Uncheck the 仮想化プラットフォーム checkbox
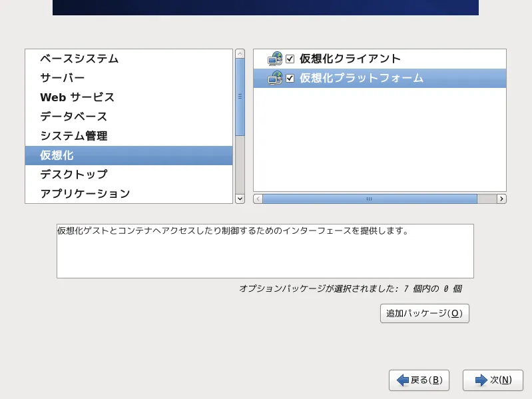Image resolution: width=532 pixels, height=399 pixels. tap(290, 78)
